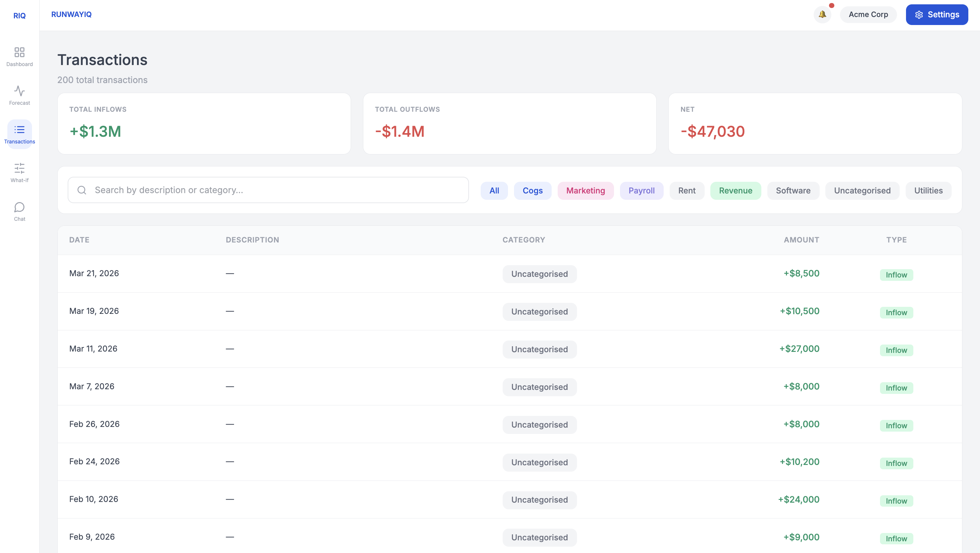Click the search by description field
The image size is (980, 553).
[274, 190]
